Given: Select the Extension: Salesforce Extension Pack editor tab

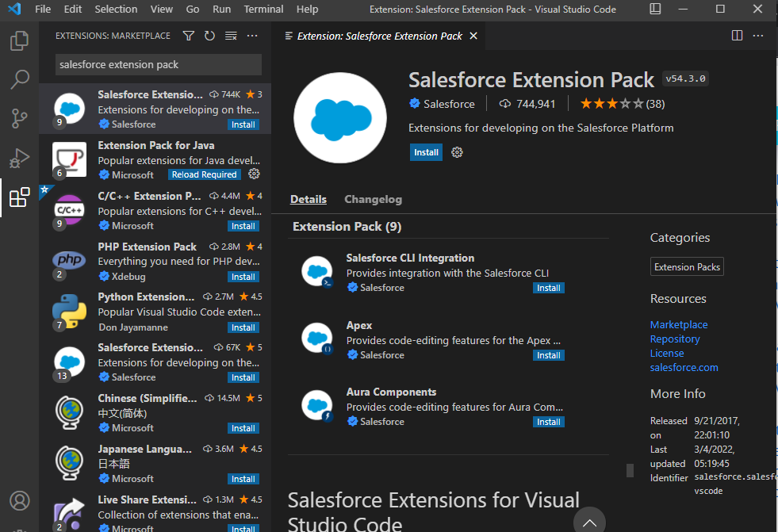Looking at the screenshot, I should [379, 36].
